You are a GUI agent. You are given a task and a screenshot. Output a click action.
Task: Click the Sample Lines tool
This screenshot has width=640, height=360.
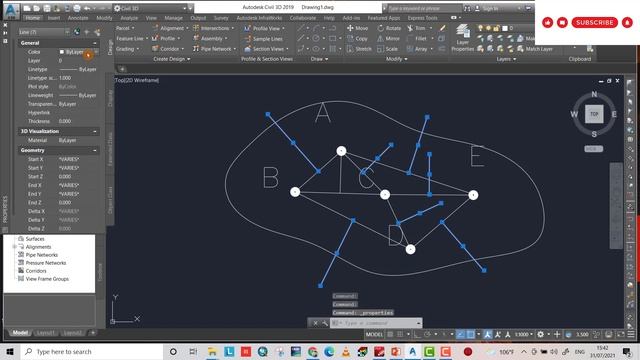click(263, 39)
